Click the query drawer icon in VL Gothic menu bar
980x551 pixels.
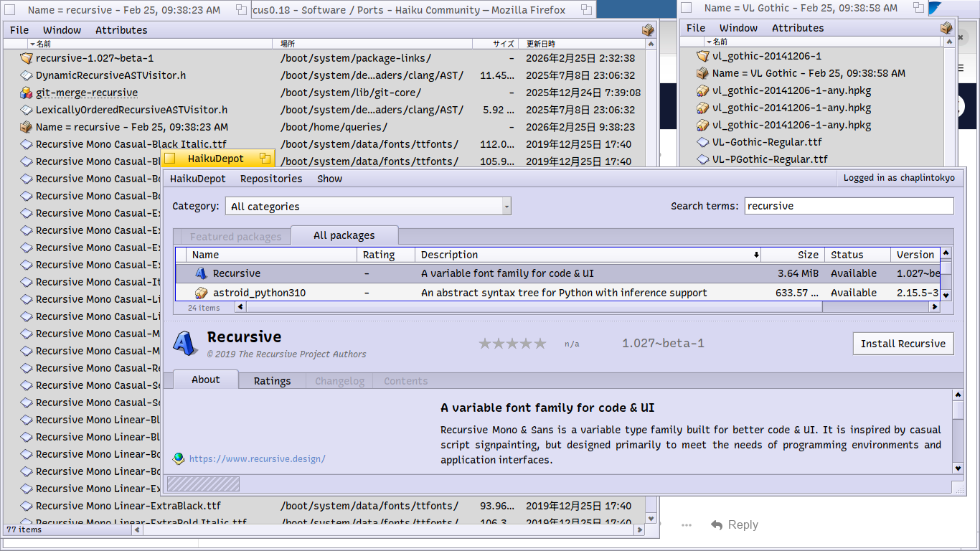tap(946, 28)
